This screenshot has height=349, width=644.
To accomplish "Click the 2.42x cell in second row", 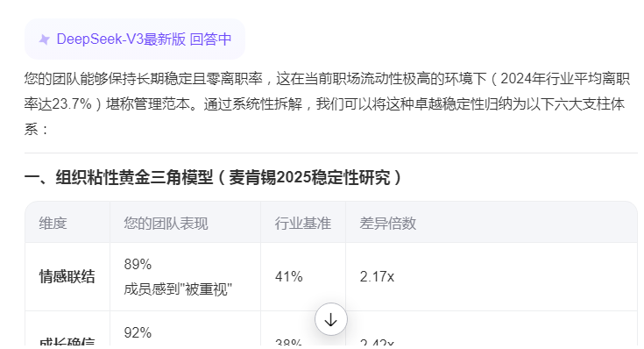I will coord(377,343).
